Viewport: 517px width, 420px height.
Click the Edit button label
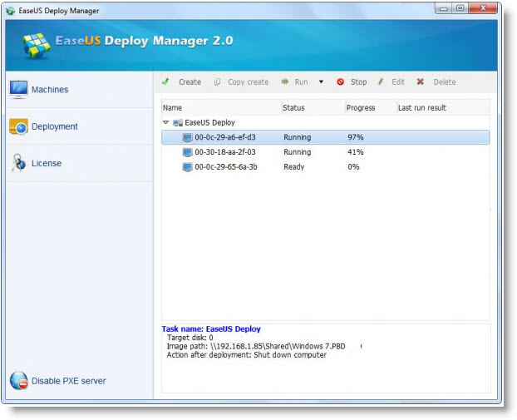point(398,82)
